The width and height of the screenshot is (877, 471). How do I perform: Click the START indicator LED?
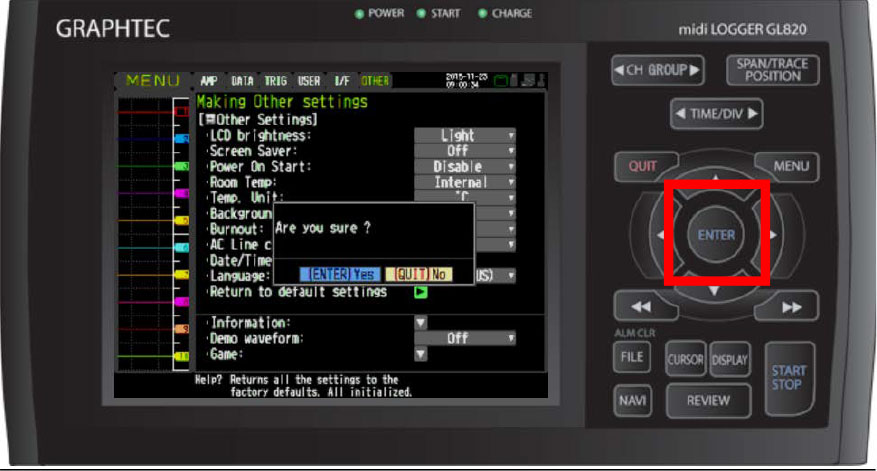pos(421,13)
